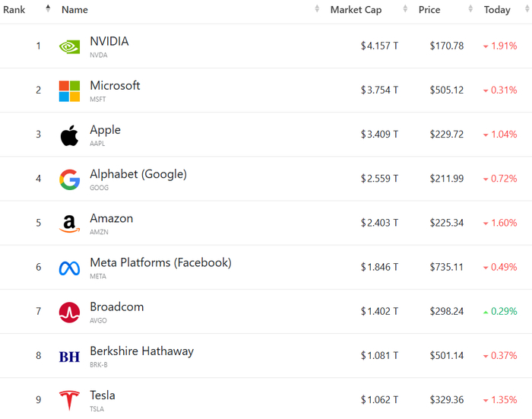Click the NVIDIA logo icon
The width and height of the screenshot is (532, 419).
(x=69, y=46)
